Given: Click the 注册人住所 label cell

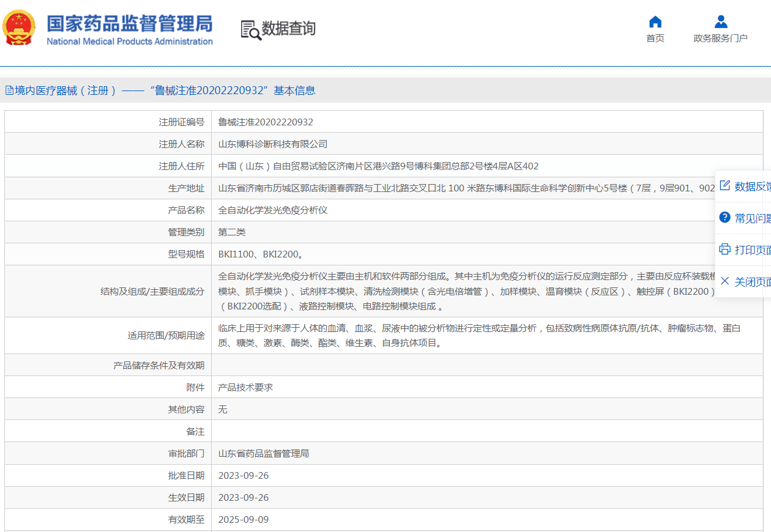Looking at the screenshot, I should pos(108,166).
